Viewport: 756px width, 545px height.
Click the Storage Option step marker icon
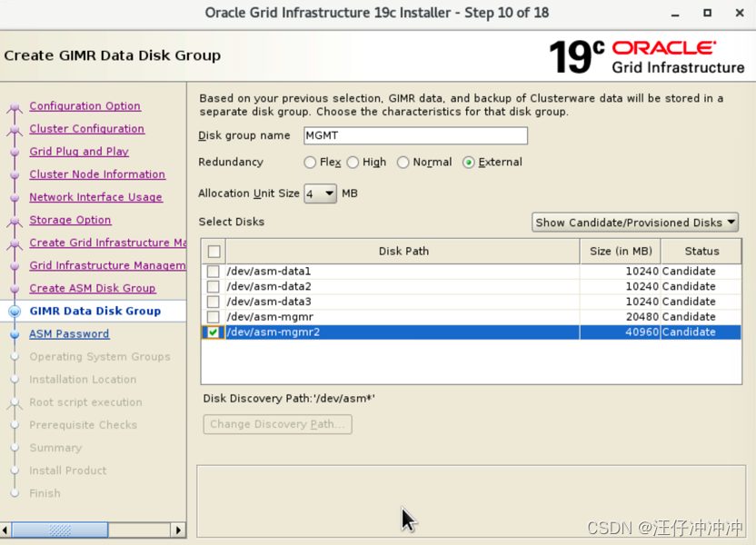(x=15, y=221)
